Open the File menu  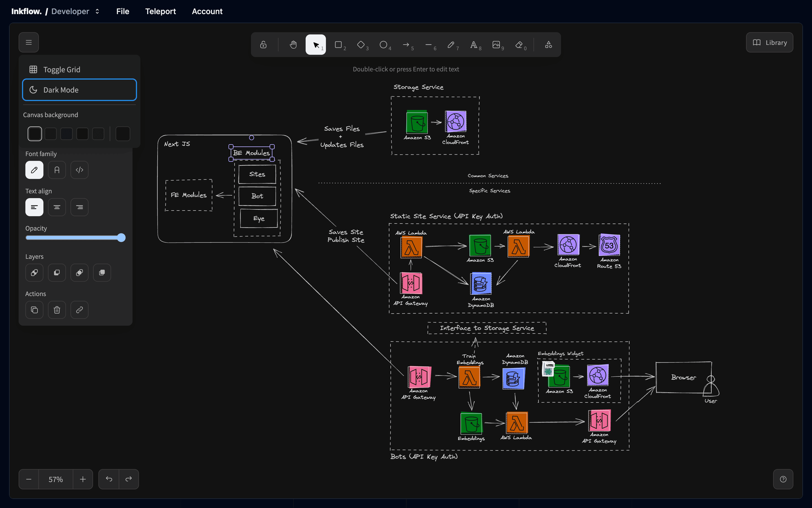click(123, 11)
